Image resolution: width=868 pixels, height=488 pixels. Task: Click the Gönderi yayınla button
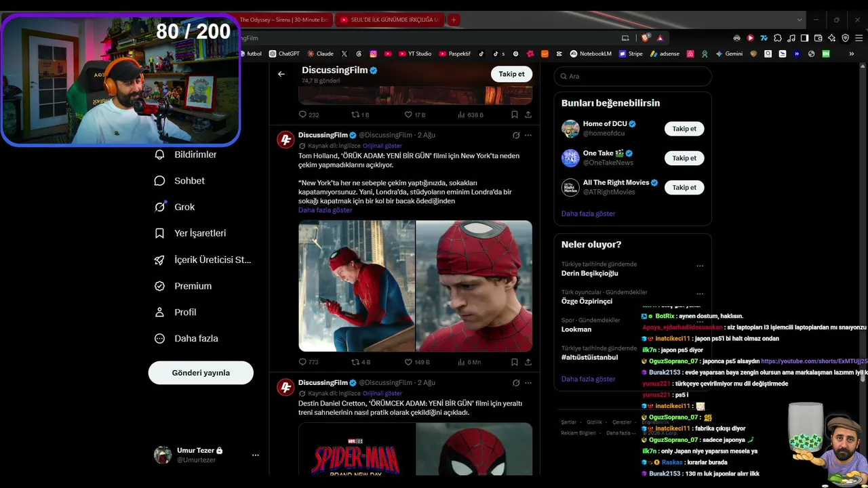pos(201,373)
